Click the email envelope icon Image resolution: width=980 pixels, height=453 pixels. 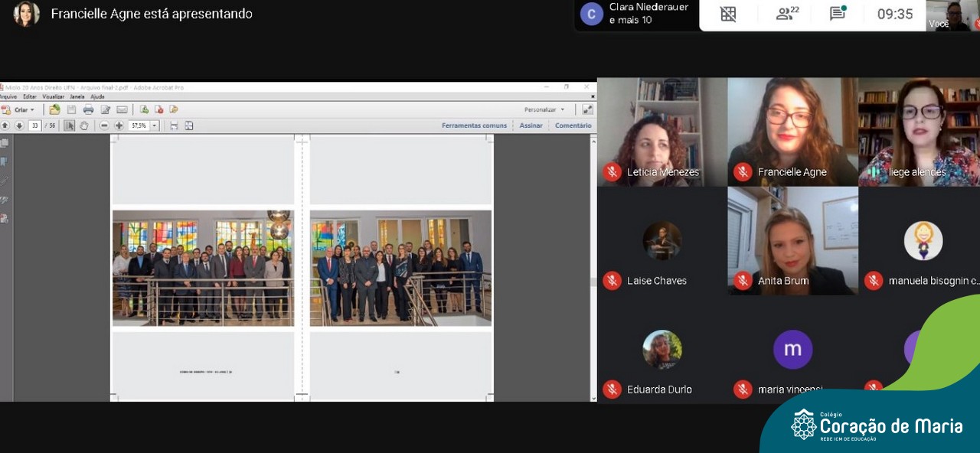[x=122, y=109]
